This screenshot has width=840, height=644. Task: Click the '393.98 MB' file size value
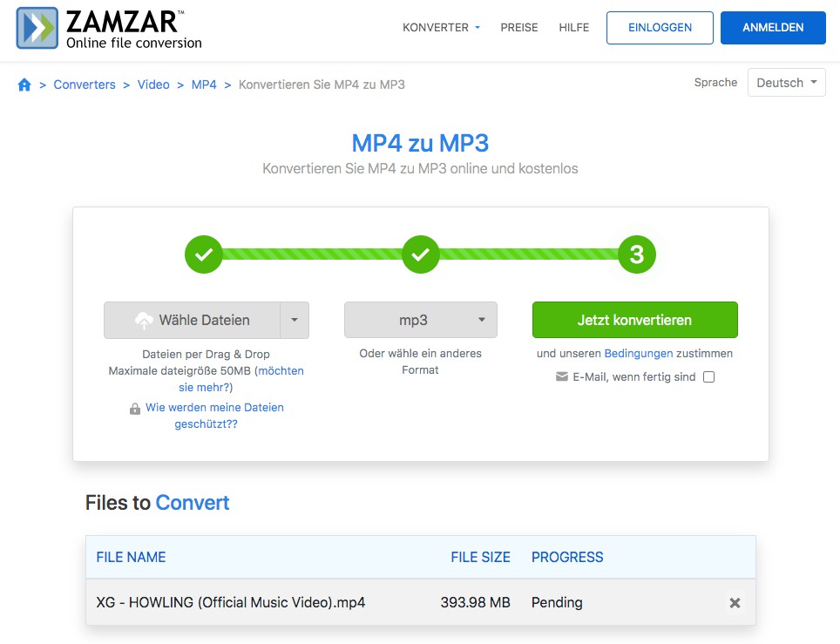pyautogui.click(x=475, y=602)
